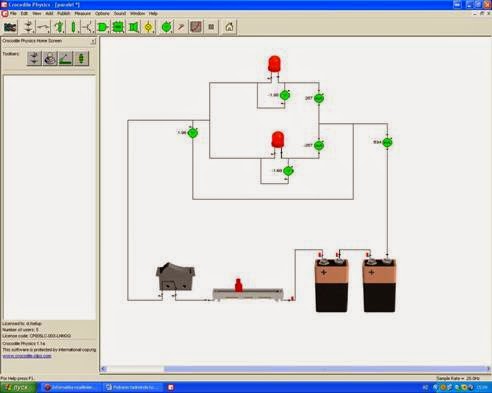Click the graph tool in the toolbar
Screen dimensions: 492x393
196,27
